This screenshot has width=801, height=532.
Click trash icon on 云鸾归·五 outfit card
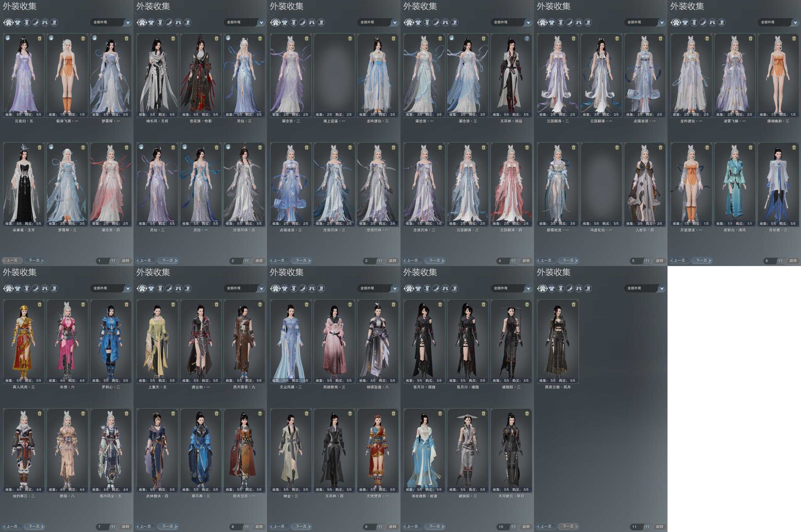click(39, 38)
